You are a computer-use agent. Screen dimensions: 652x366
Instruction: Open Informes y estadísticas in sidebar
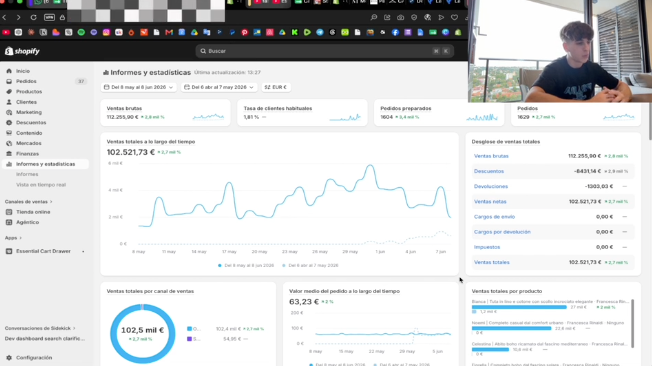(x=45, y=164)
